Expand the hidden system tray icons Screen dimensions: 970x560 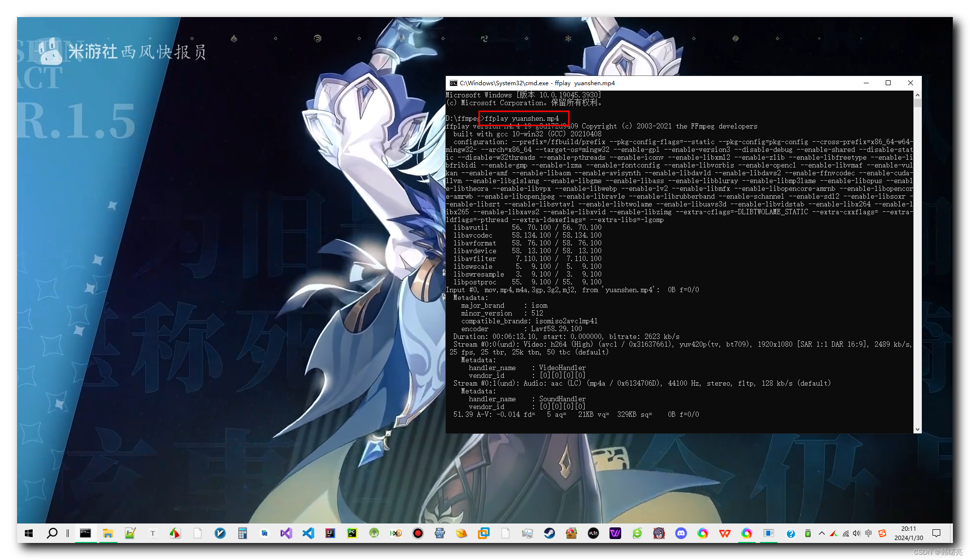click(x=822, y=533)
